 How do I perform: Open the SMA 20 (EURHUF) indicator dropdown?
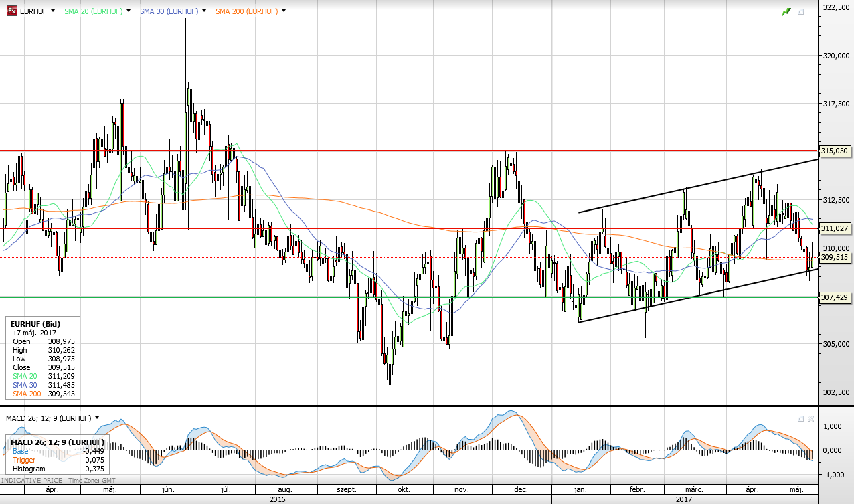coord(127,11)
